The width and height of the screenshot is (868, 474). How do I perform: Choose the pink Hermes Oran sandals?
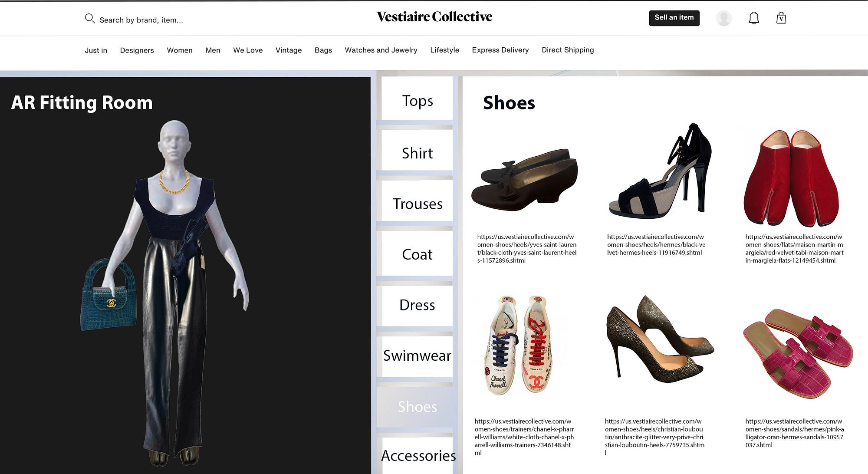pos(798,353)
